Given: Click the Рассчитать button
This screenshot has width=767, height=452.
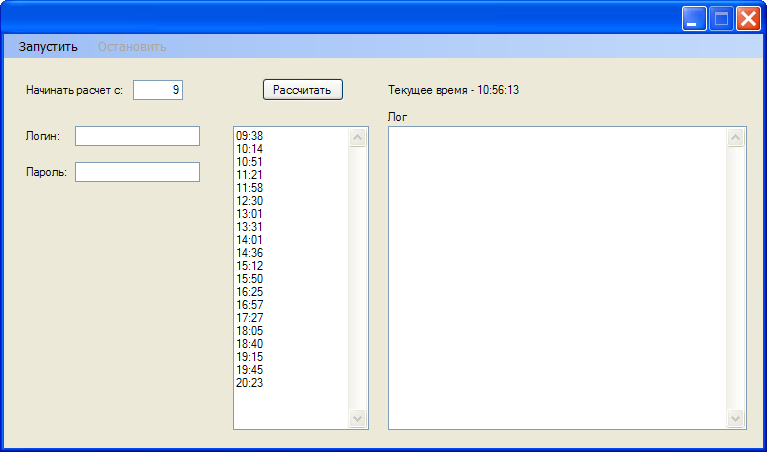Looking at the screenshot, I should tap(303, 90).
